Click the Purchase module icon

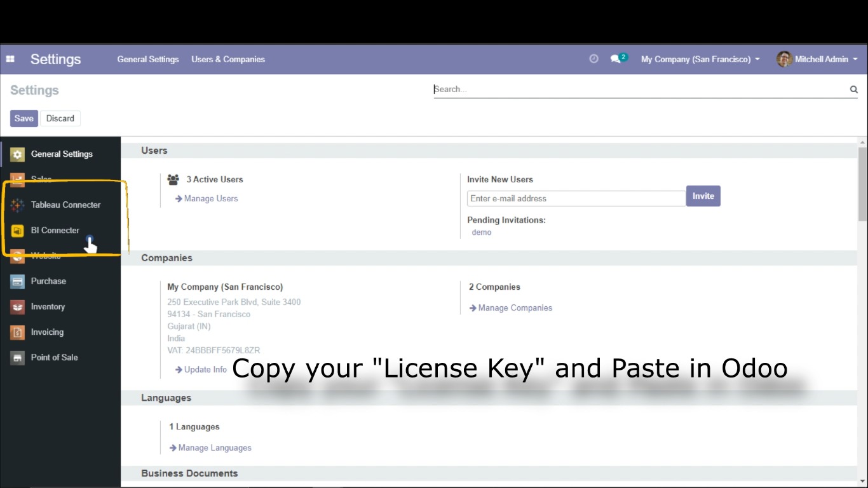pos(18,281)
